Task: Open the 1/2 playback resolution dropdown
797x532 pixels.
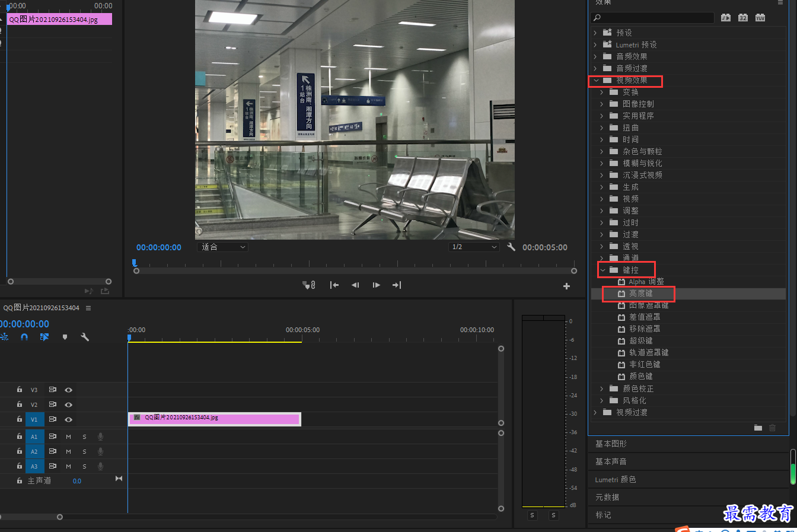Action: click(474, 247)
